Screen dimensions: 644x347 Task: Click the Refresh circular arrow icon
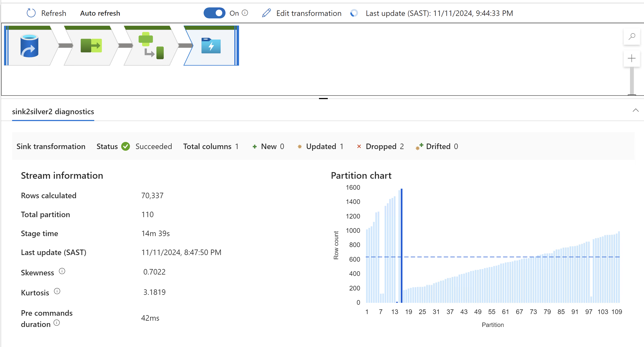(x=31, y=13)
